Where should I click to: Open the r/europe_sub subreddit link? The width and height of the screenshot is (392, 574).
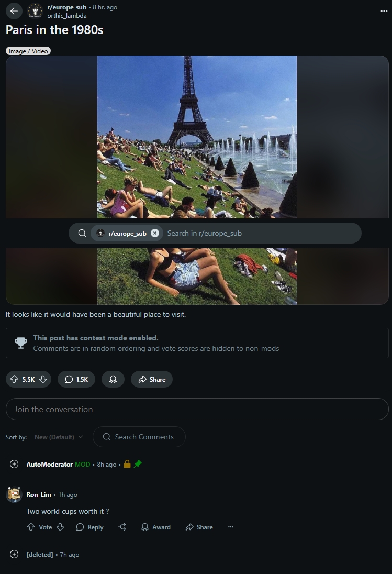pyautogui.click(x=67, y=7)
